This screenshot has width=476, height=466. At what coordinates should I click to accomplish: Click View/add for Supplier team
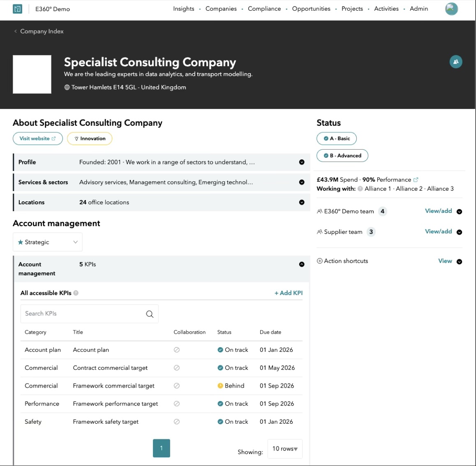438,231
